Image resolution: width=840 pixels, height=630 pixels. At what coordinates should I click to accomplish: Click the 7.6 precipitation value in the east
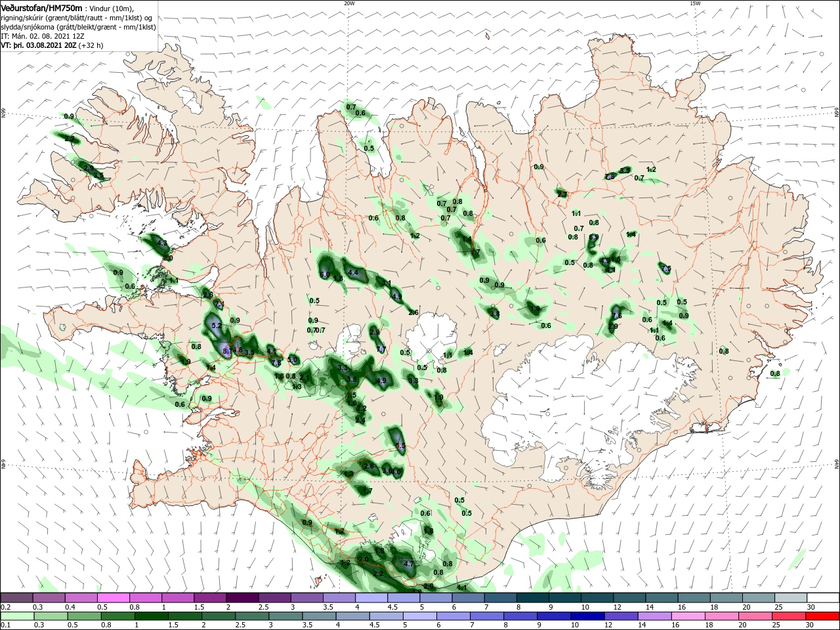[617, 316]
